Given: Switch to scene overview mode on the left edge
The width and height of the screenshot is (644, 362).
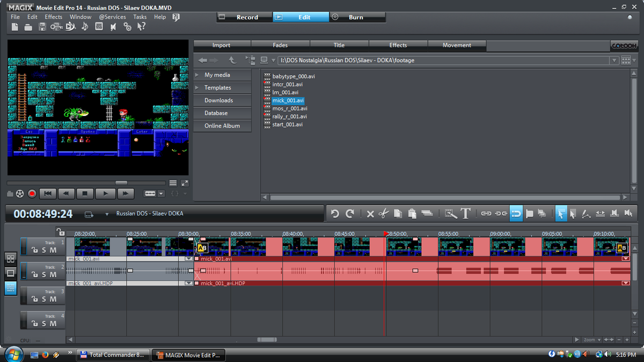Looking at the screenshot, I should pos(10,258).
